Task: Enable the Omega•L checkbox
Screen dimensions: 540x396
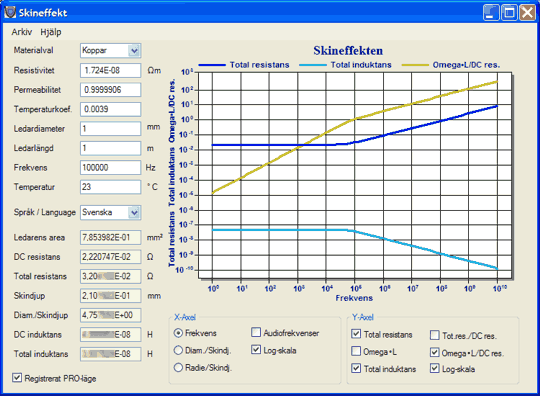Action: (356, 351)
